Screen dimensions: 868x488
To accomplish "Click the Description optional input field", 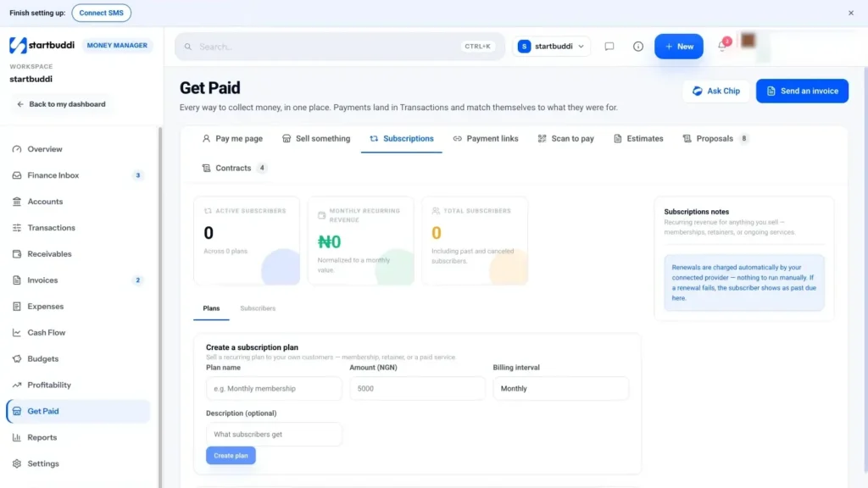I will point(274,435).
